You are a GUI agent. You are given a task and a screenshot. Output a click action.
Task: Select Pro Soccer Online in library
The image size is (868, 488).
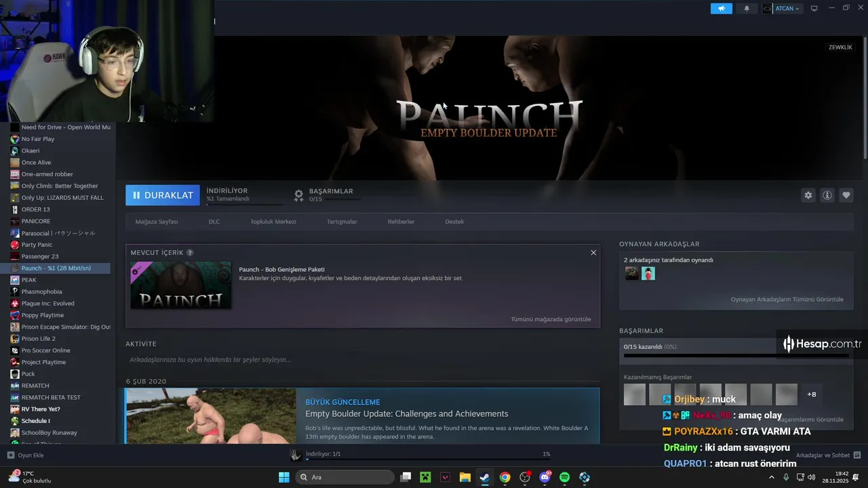pyautogui.click(x=60, y=350)
